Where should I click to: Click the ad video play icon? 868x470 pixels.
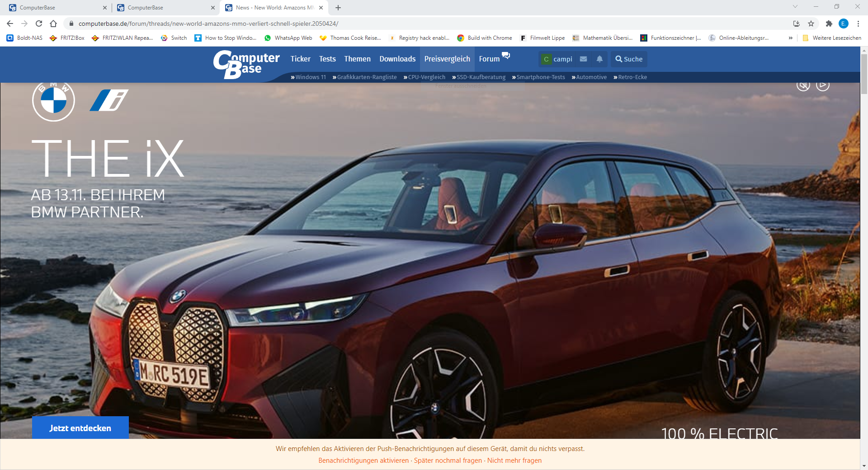tap(823, 85)
